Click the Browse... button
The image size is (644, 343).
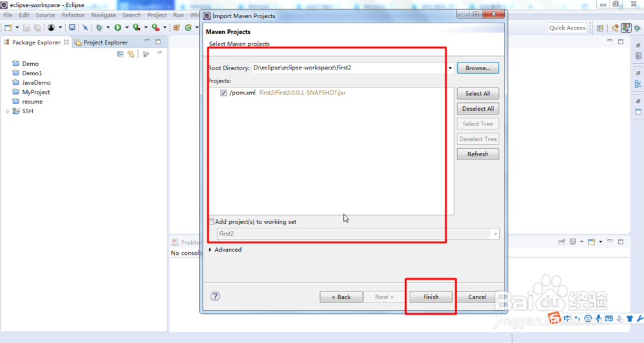click(478, 68)
